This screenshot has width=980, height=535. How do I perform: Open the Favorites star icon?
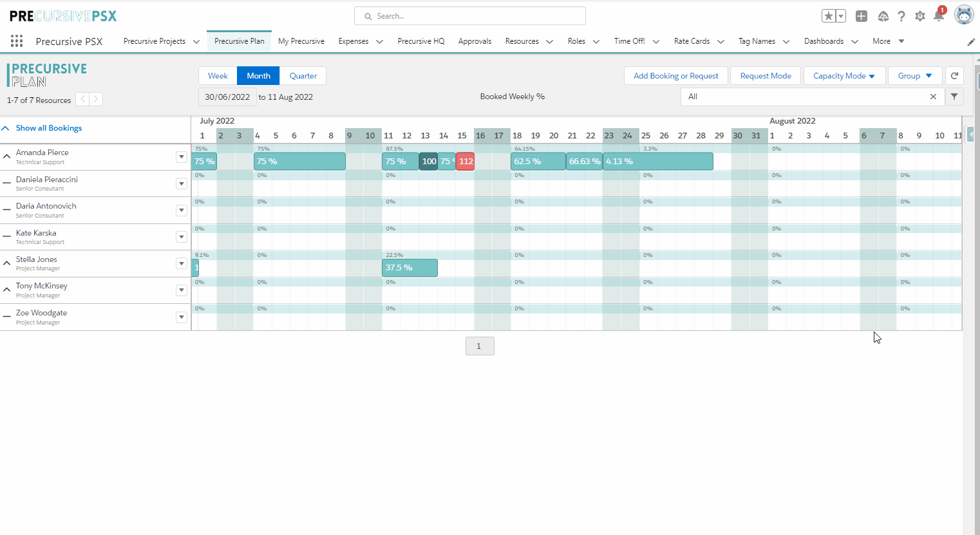[829, 16]
